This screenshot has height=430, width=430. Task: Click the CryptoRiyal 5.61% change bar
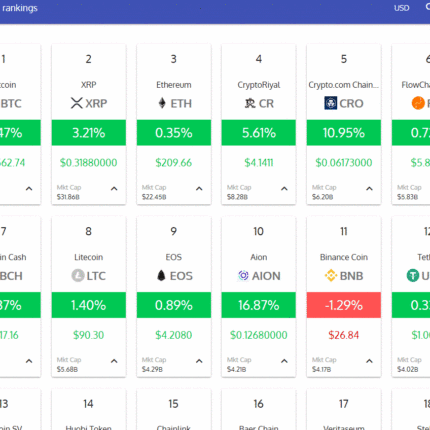[259, 133]
